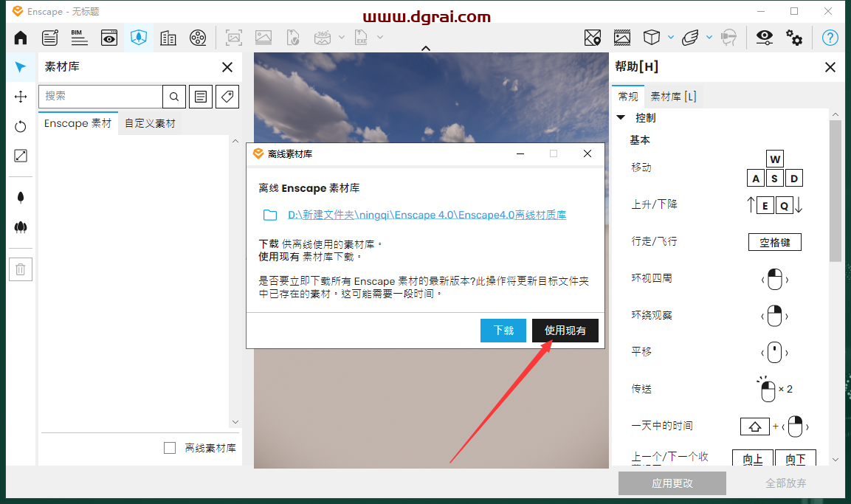Click the Home icon in toolbar
This screenshot has width=851, height=504.
point(21,38)
